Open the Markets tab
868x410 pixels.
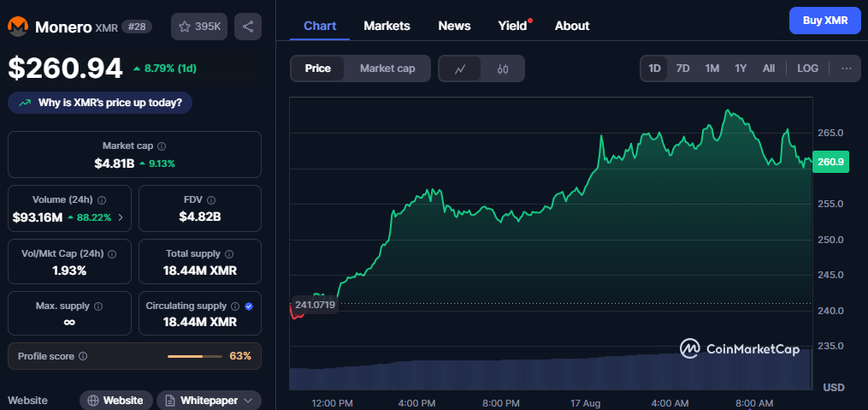[x=387, y=26]
